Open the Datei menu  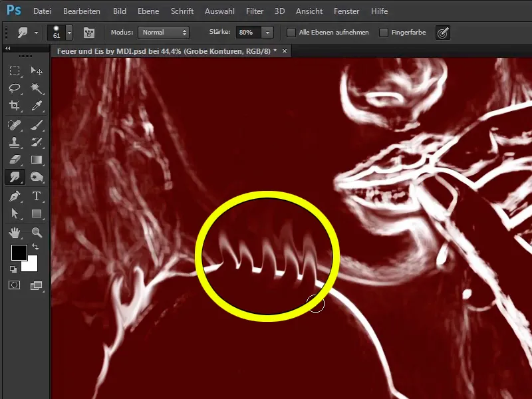[42, 11]
